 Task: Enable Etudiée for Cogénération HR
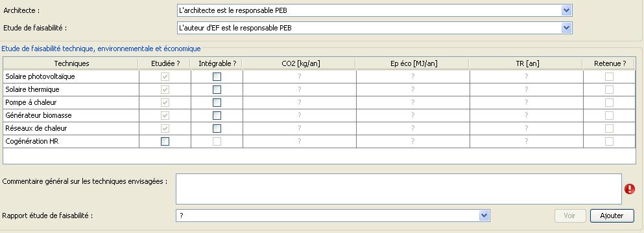[165, 142]
